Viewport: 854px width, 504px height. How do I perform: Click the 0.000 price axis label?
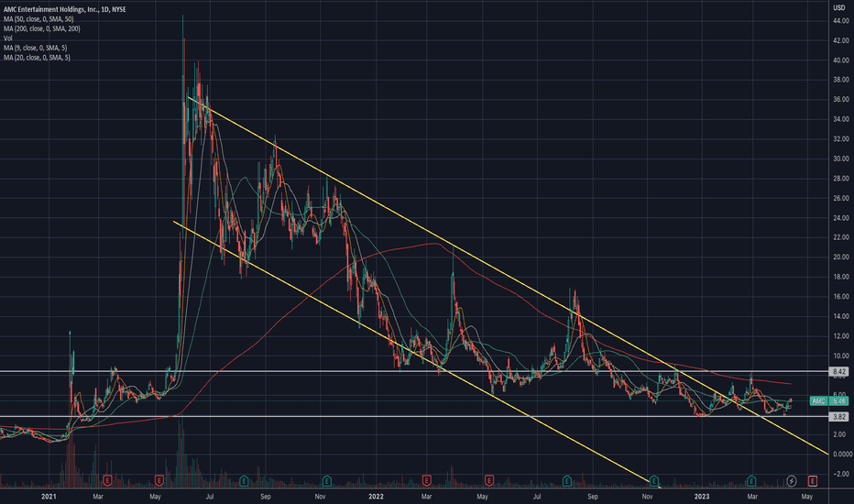coord(842,455)
